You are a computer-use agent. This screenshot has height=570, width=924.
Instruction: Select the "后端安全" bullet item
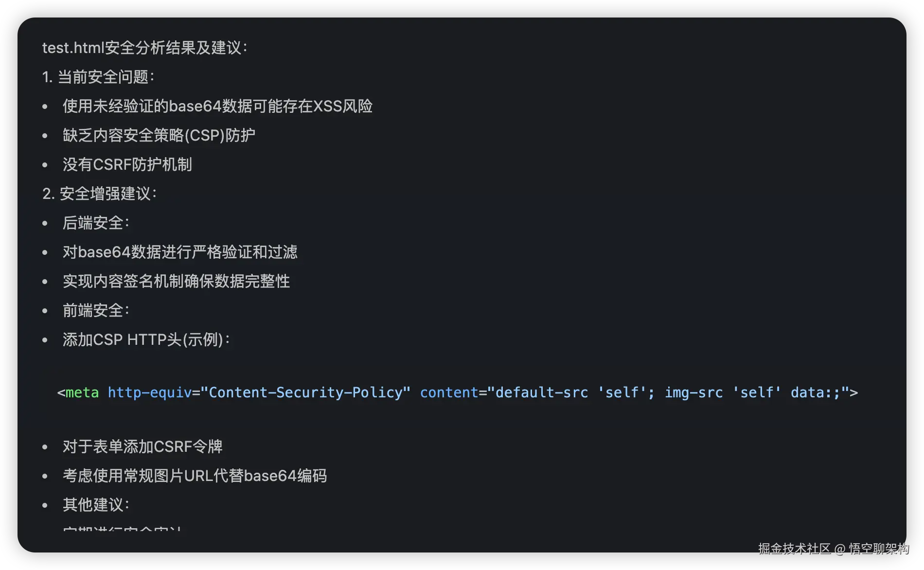(x=95, y=223)
